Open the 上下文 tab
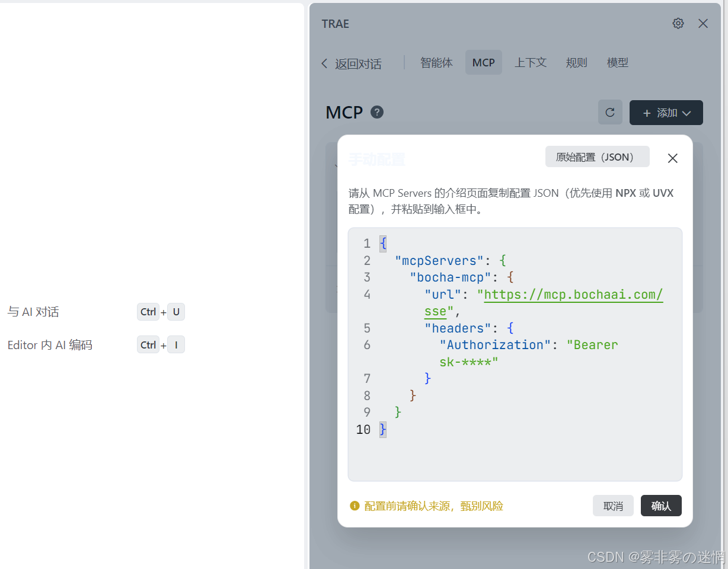The height and width of the screenshot is (569, 728). coord(531,62)
